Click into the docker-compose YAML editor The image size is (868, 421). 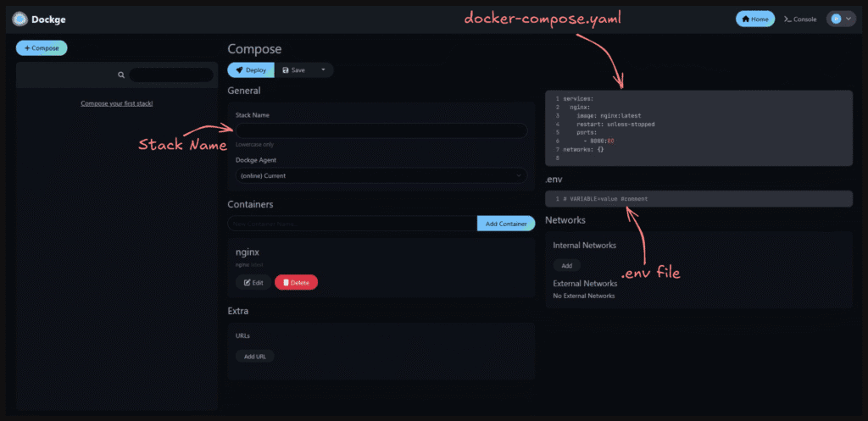point(698,129)
